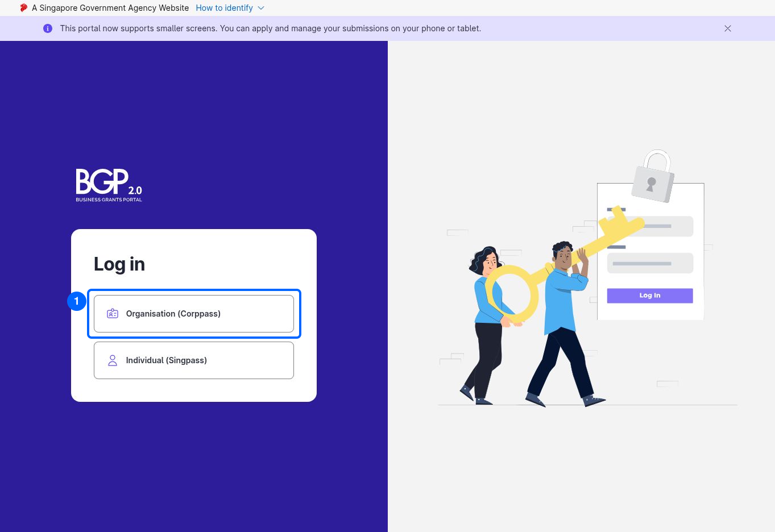This screenshot has width=775, height=532.
Task: Click the info icon in the banner
Action: pyautogui.click(x=48, y=28)
